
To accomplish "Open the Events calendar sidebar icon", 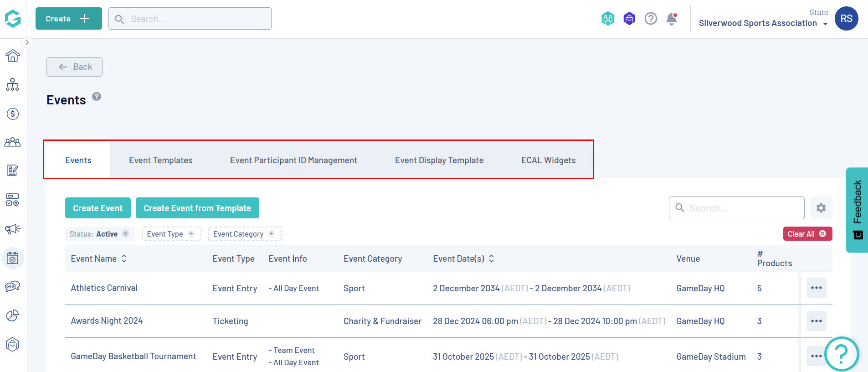I will point(13,258).
